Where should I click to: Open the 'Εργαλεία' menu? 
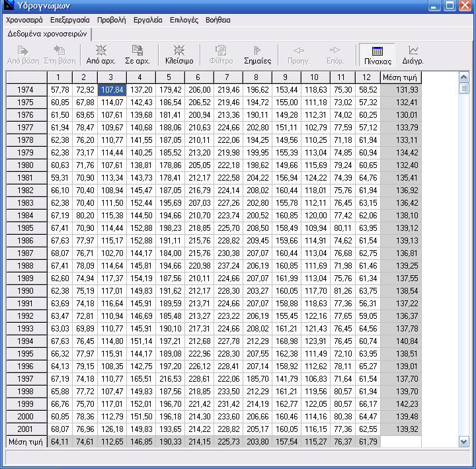click(148, 20)
